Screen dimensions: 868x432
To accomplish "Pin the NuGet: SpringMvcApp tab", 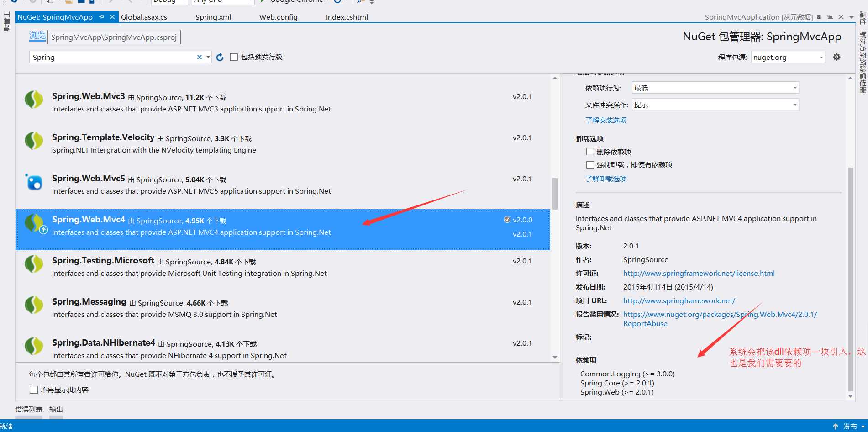I will 101,17.
